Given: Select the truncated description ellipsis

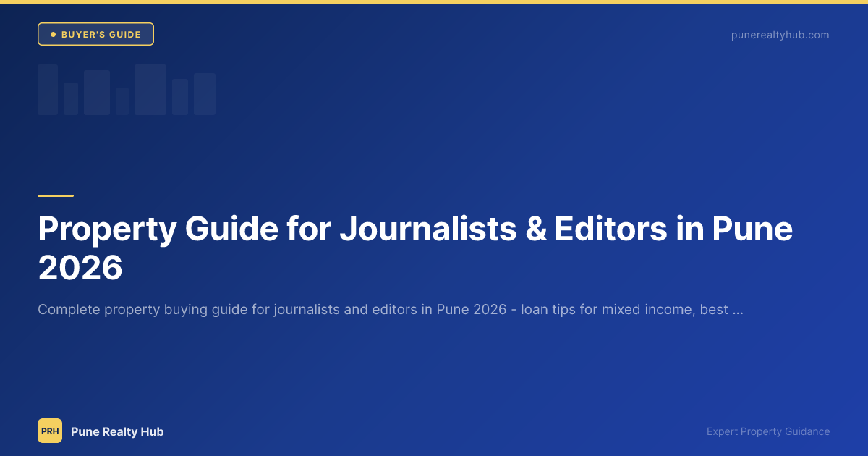Looking at the screenshot, I should (x=739, y=309).
